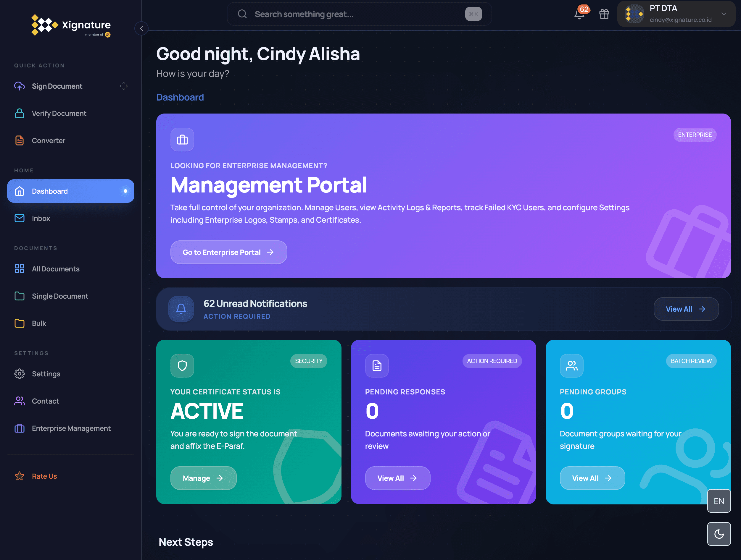Image resolution: width=741 pixels, height=560 pixels.
Task: Click the PT DTA account avatar
Action: pos(634,14)
